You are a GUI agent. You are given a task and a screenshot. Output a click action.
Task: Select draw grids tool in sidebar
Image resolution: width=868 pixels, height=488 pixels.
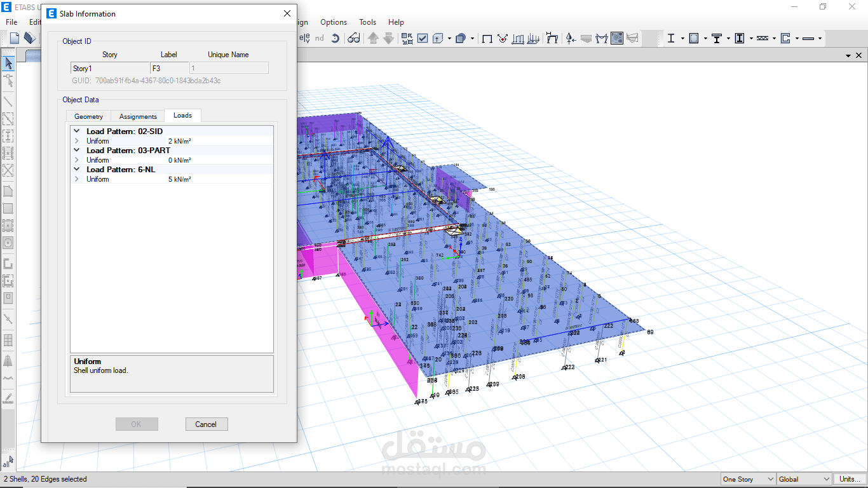point(8,340)
